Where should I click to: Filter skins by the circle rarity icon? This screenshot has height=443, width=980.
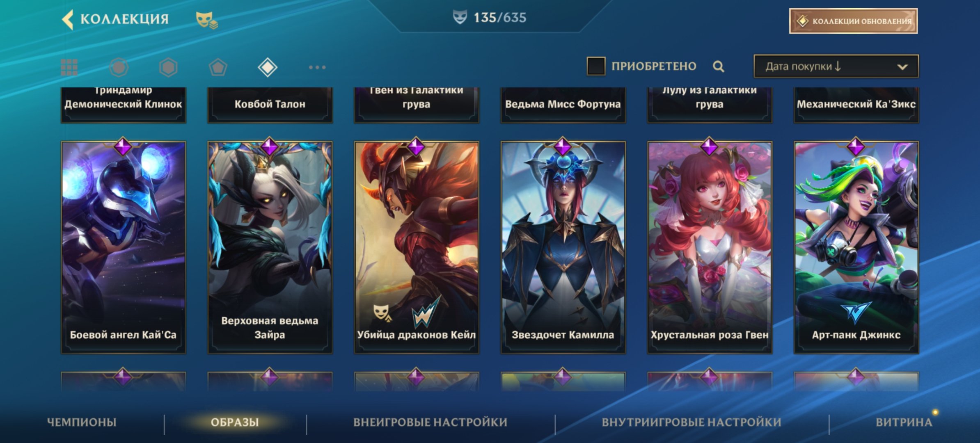coord(119,67)
